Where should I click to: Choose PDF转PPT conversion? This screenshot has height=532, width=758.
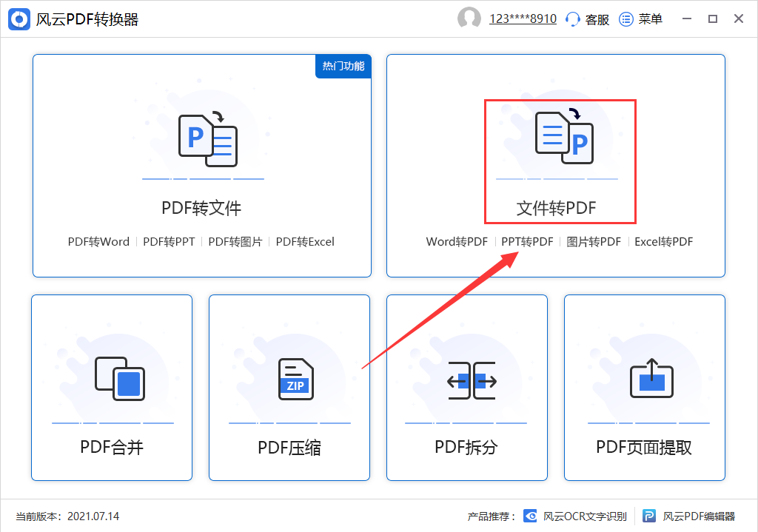(x=169, y=242)
